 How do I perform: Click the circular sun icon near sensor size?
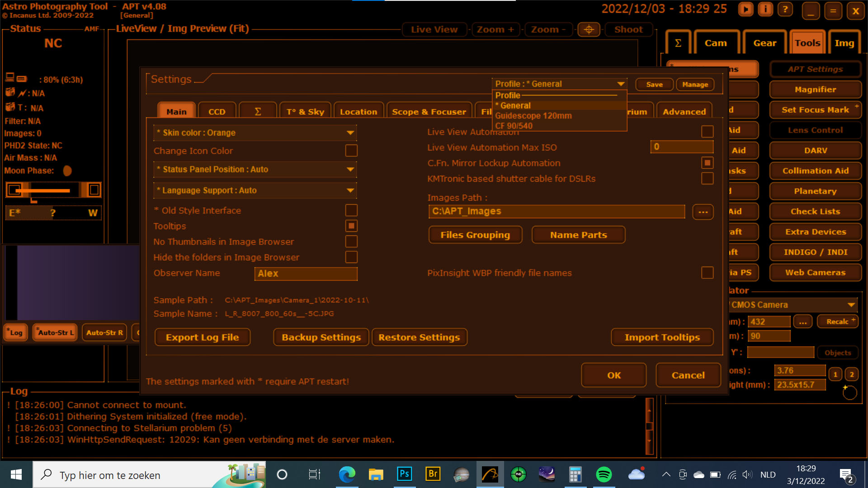849,393
